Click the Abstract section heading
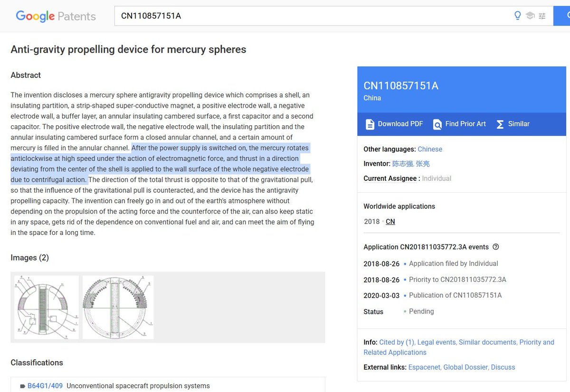This screenshot has width=570, height=392. (x=26, y=75)
